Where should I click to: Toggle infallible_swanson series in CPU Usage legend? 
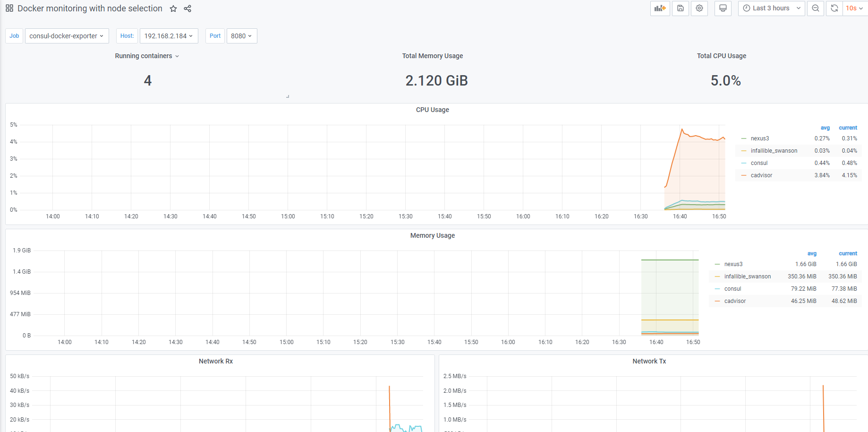(774, 151)
